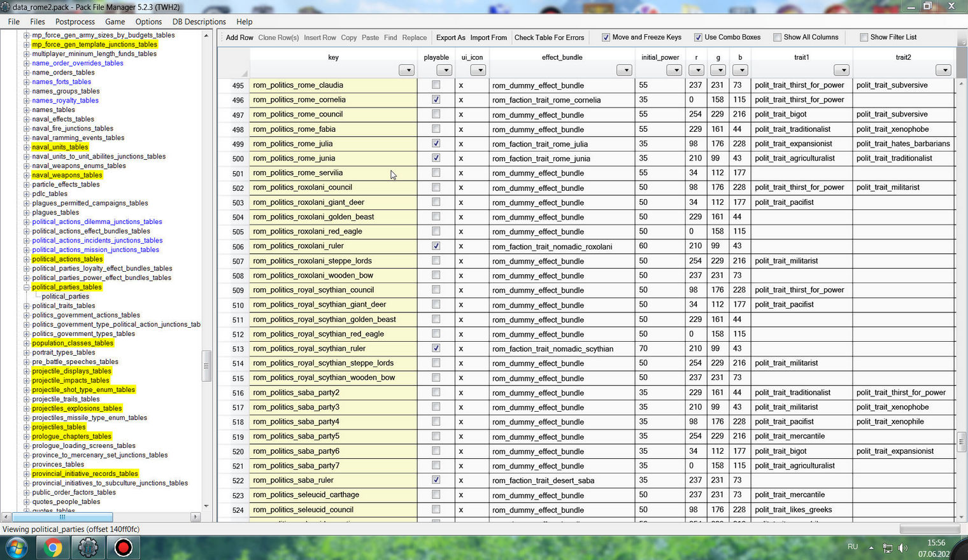
Task: Select the rom_politics_rome_julia key cell
Action: [333, 144]
